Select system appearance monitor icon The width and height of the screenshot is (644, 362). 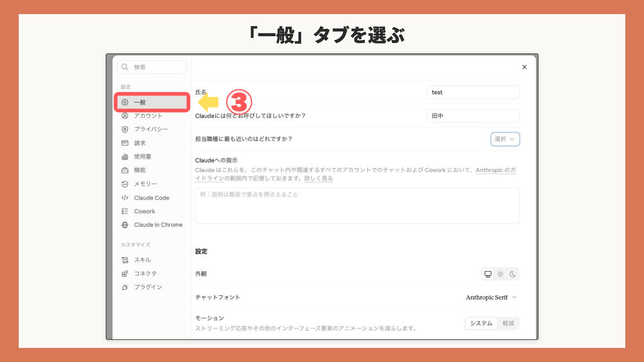coord(488,274)
